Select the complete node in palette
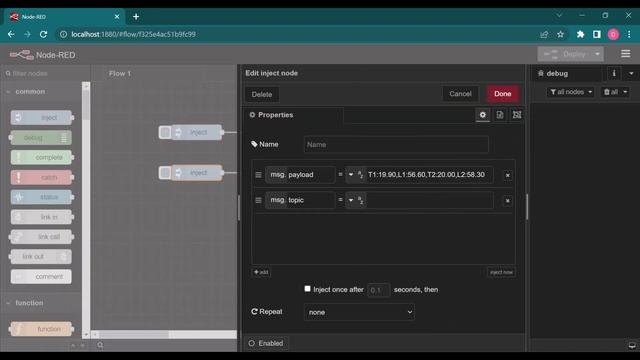The image size is (640, 360). (x=42, y=157)
